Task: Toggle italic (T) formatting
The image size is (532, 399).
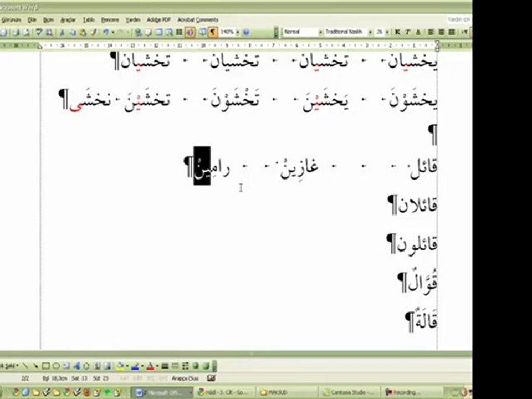Action: tap(407, 32)
